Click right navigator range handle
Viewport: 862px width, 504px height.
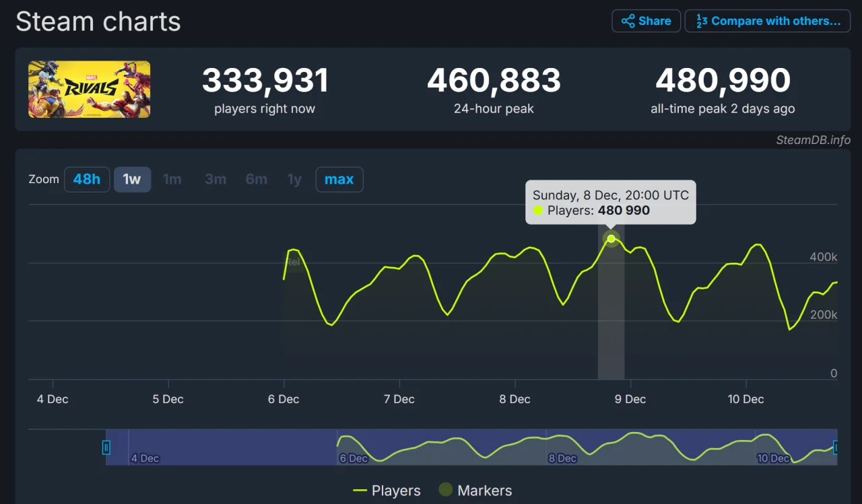point(836,447)
